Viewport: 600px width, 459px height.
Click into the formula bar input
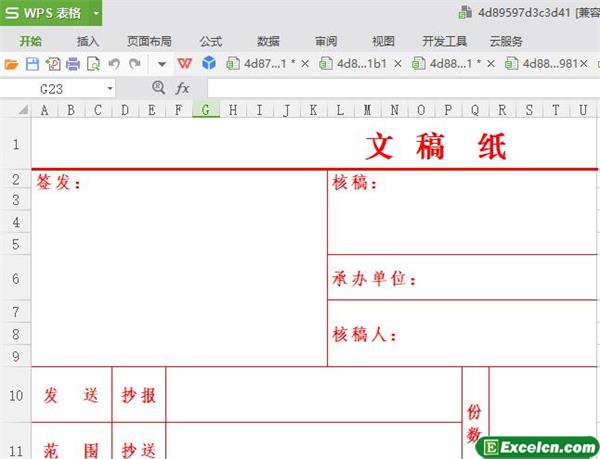tap(404, 88)
